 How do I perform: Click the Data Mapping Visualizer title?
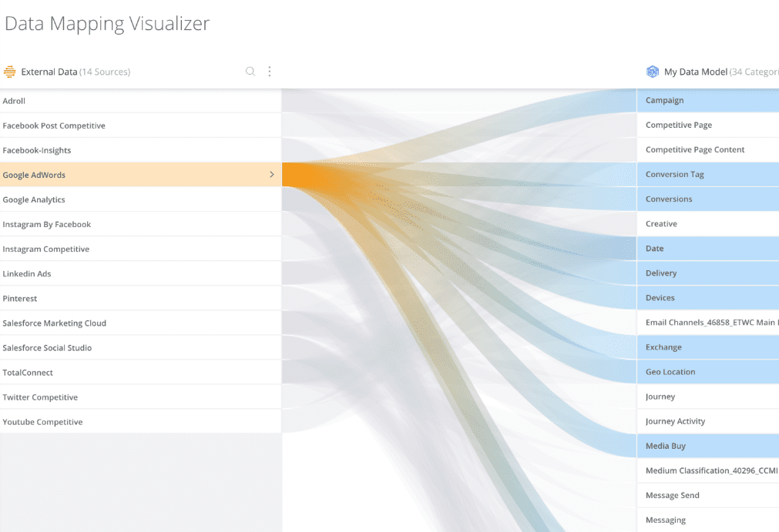tap(107, 24)
